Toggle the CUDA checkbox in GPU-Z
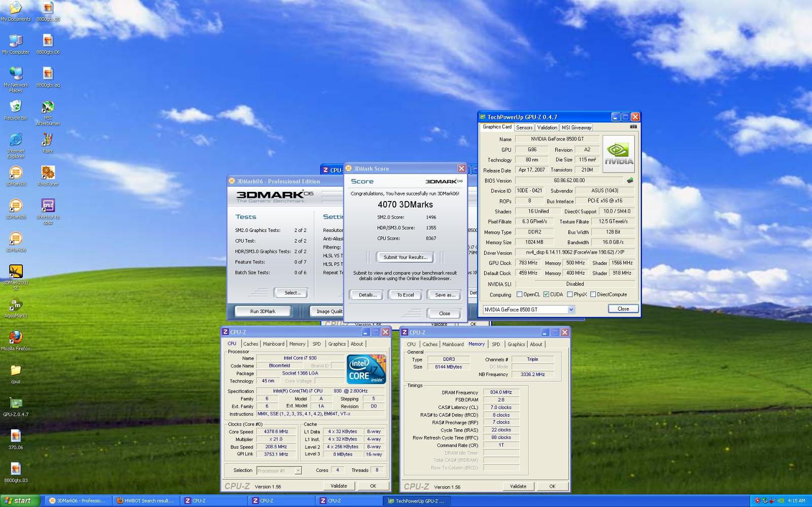 pyautogui.click(x=546, y=294)
